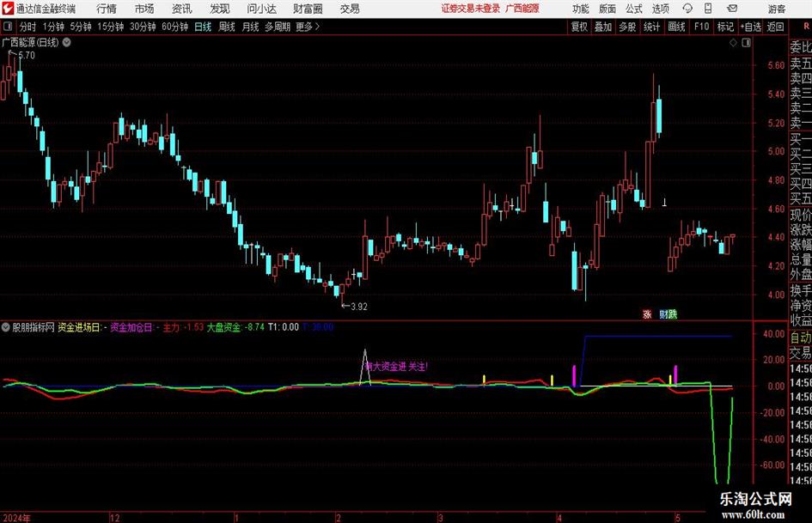Add stock via +自选 button
Image resolution: width=812 pixels, height=523 pixels.
[751, 27]
